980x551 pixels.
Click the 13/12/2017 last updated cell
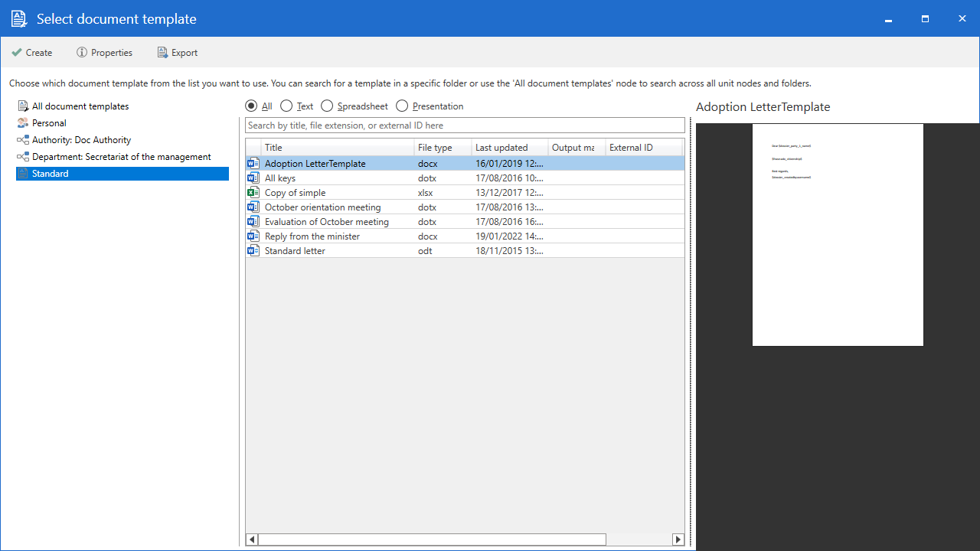(509, 193)
